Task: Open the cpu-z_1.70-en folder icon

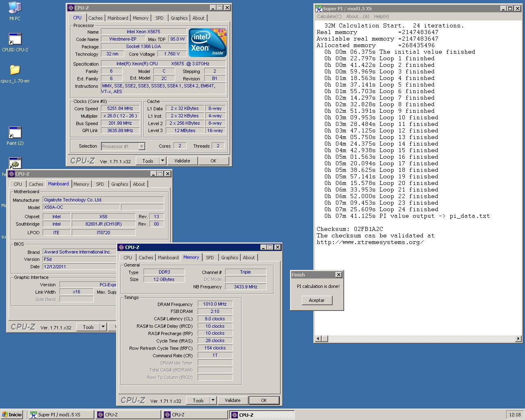Action: (x=15, y=73)
